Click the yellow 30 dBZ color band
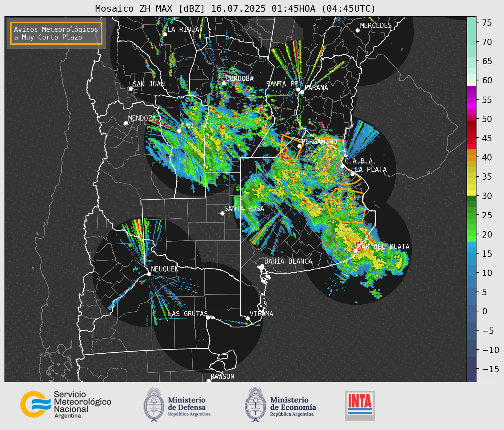Image resolution: width=504 pixels, height=430 pixels. pos(471,193)
